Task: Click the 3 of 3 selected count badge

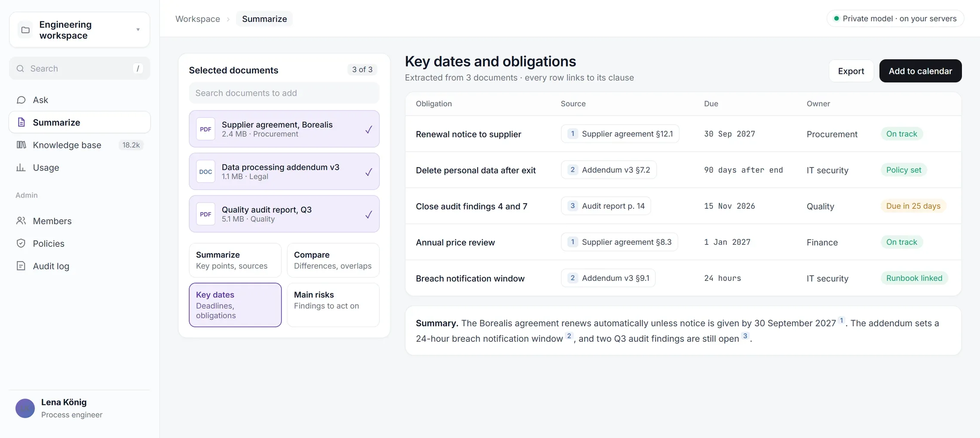Action: (362, 70)
